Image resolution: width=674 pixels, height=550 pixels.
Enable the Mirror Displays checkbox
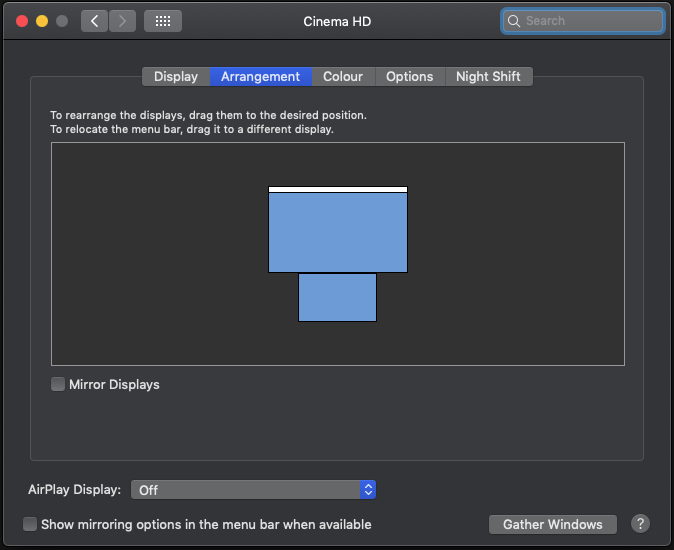pyautogui.click(x=58, y=384)
